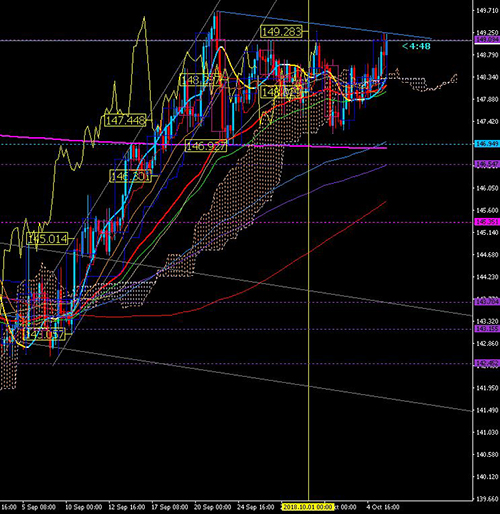Image resolution: width=500 pixels, height=514 pixels.
Task: Click the 17 Sep 08:00 time axis label
Action: coord(170,507)
